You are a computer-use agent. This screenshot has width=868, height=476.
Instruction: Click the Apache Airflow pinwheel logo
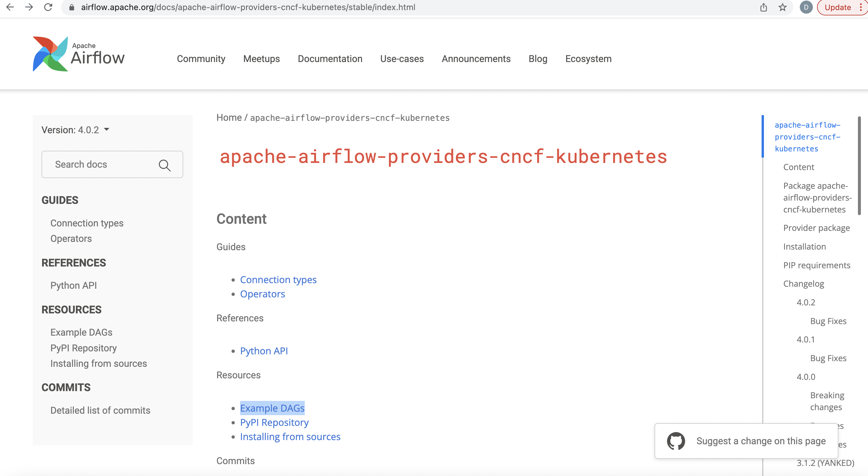pyautogui.click(x=50, y=54)
